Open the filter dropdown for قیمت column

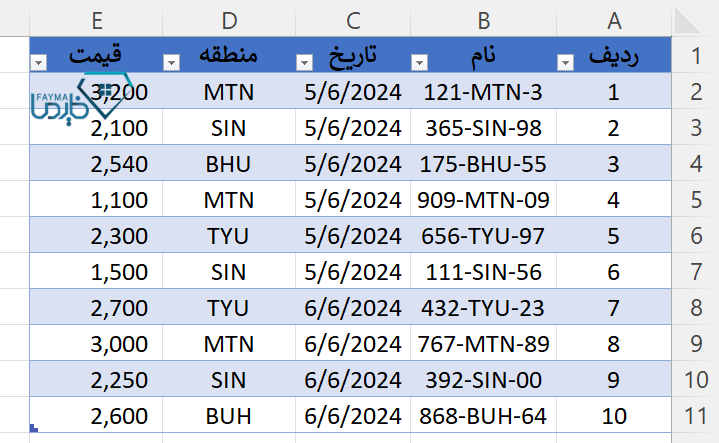(39, 62)
